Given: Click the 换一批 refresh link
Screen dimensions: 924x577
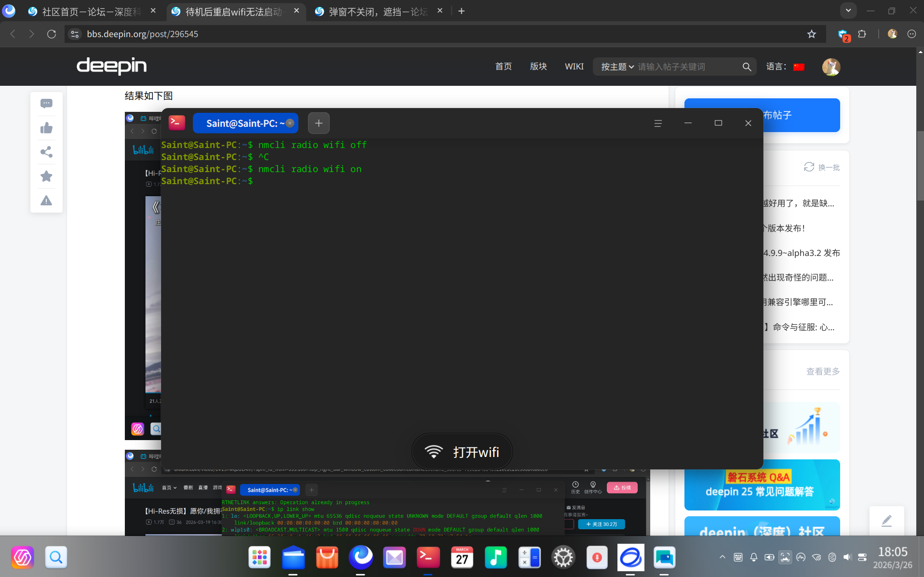Looking at the screenshot, I should click(822, 167).
